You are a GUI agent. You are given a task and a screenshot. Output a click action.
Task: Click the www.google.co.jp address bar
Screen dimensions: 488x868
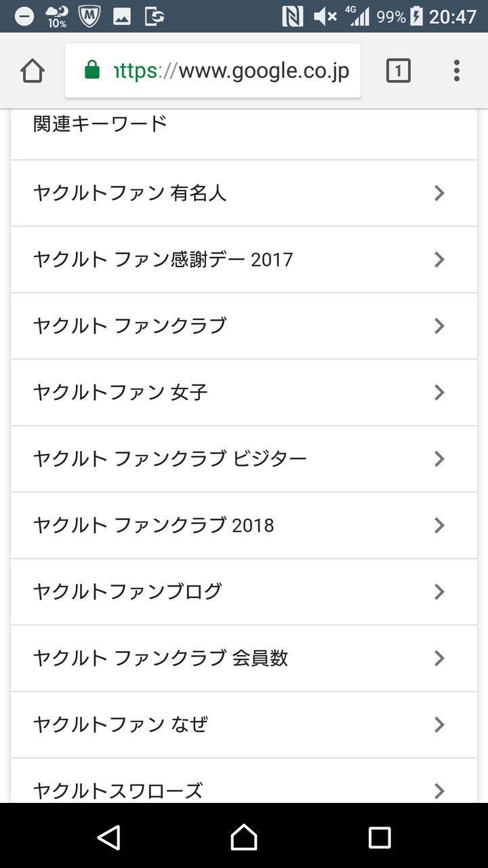[213, 71]
